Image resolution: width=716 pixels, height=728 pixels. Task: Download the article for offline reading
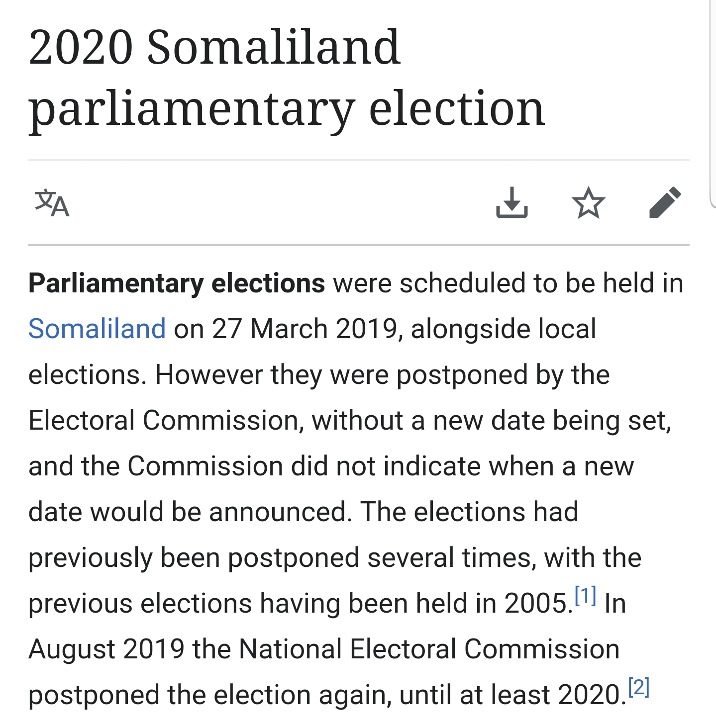coord(511,203)
